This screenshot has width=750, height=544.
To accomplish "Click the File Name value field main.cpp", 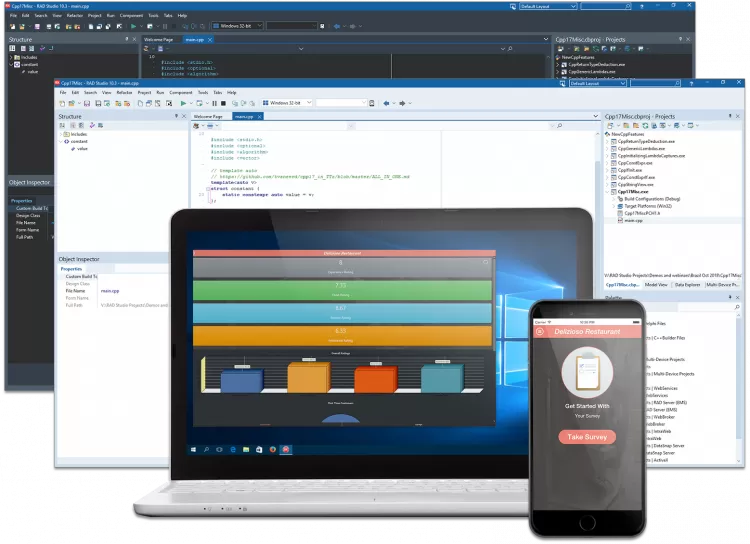I will (x=109, y=290).
